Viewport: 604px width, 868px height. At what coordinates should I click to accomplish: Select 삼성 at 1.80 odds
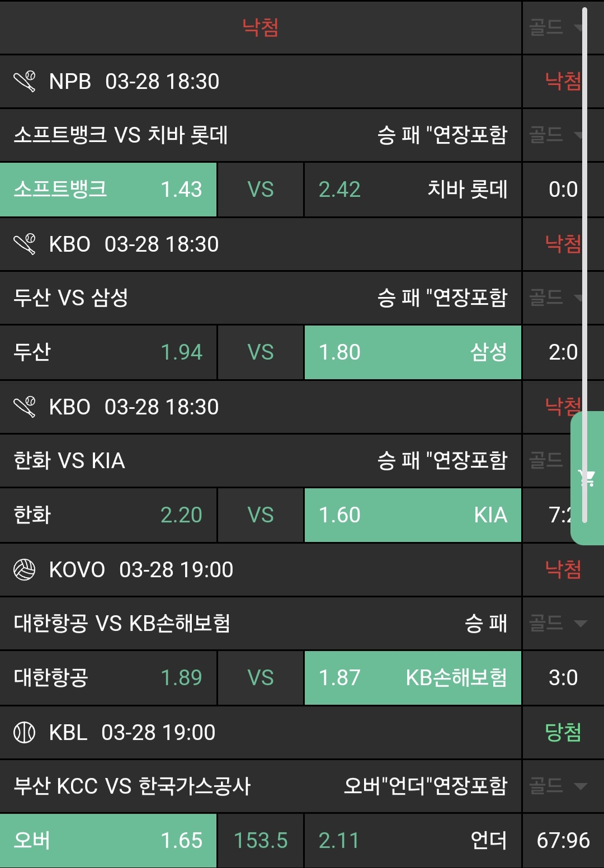tap(413, 352)
